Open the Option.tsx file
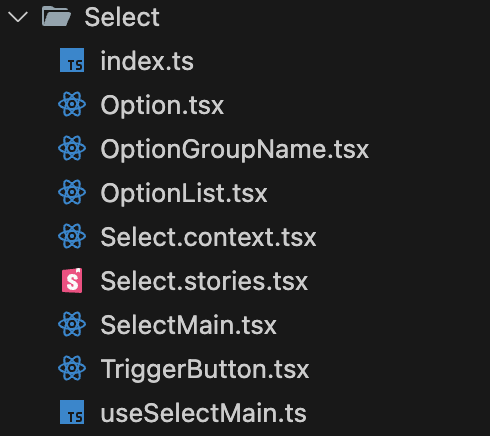 click(x=162, y=106)
